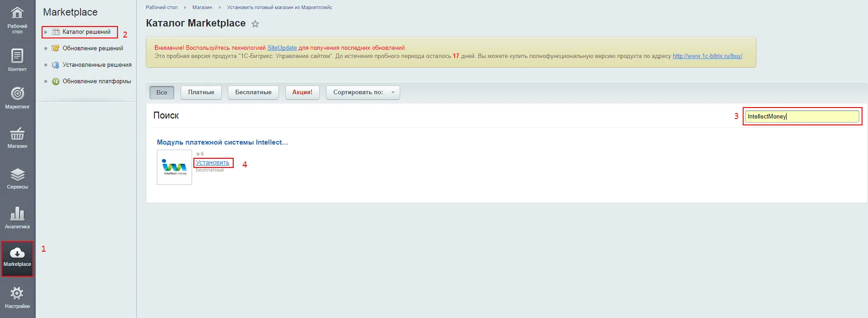Open Обновление решений menu item
Screen dimensions: 868x318
pyautogui.click(x=93, y=49)
